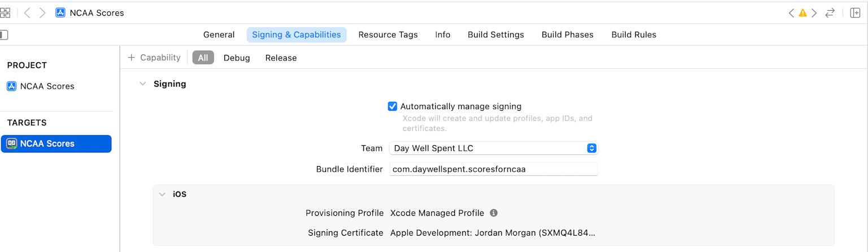Select the Debug configuration filter
The image size is (868, 252).
coord(236,58)
